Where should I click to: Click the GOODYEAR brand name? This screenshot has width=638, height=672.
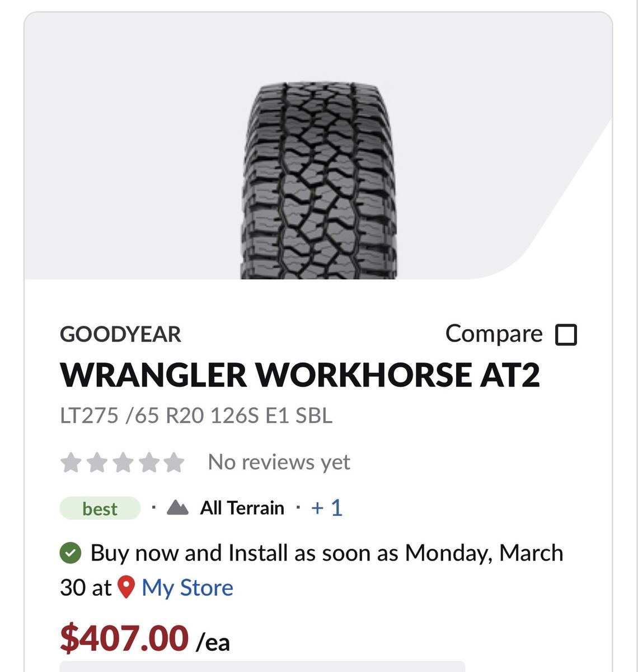tap(120, 334)
